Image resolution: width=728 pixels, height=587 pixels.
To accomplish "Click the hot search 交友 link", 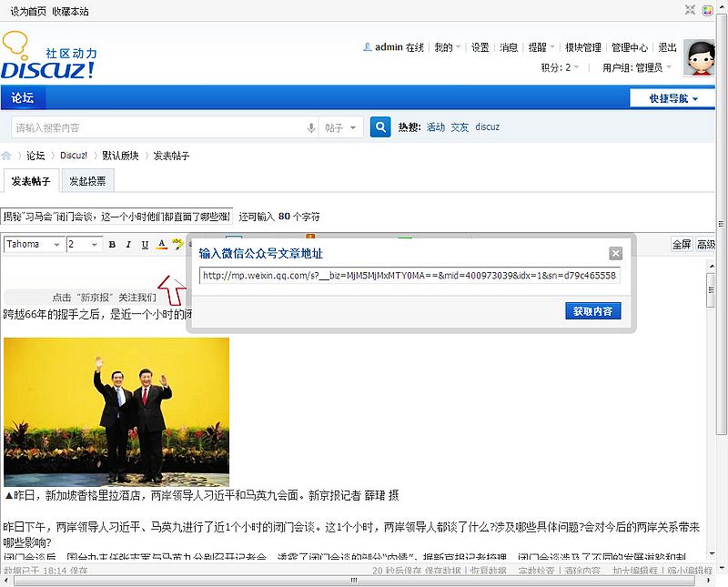I will [460, 127].
